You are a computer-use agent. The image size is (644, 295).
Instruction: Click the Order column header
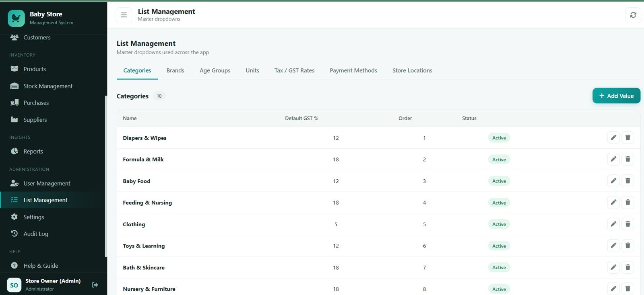point(405,118)
